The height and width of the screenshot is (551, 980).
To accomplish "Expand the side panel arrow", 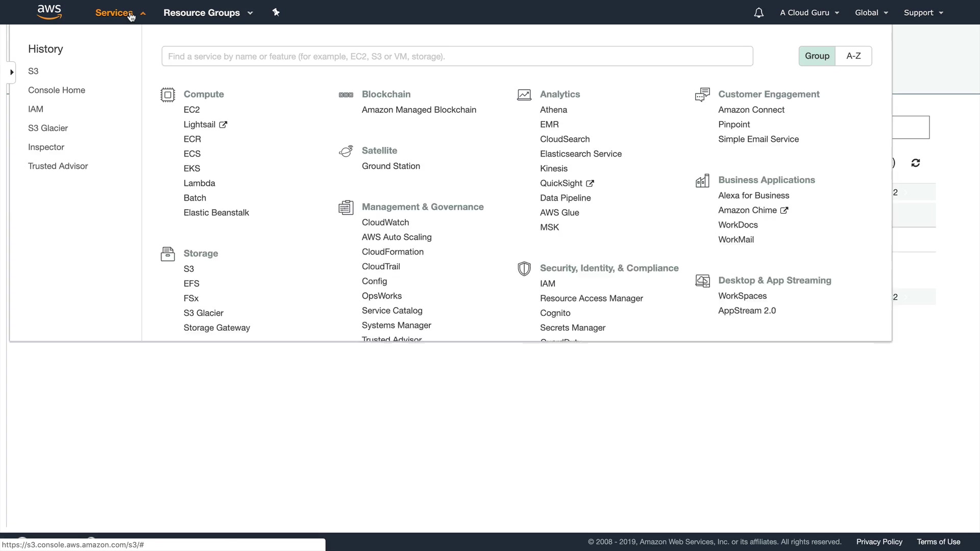I will (x=12, y=72).
